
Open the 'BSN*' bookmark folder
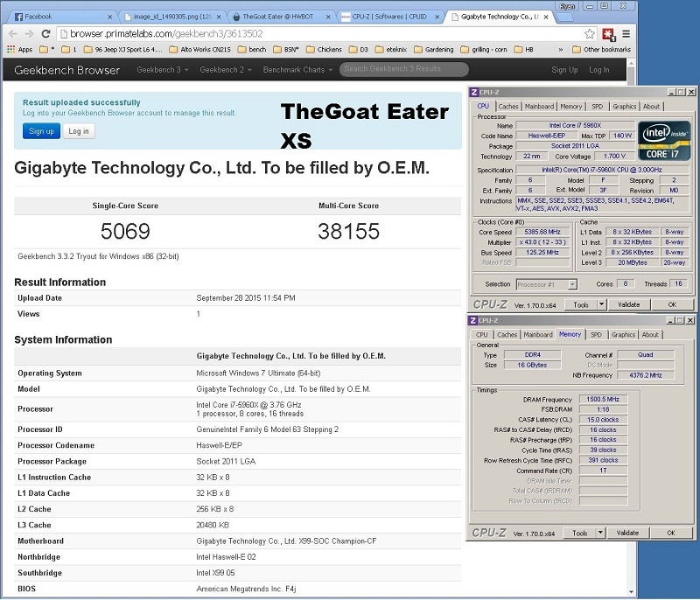click(286, 50)
